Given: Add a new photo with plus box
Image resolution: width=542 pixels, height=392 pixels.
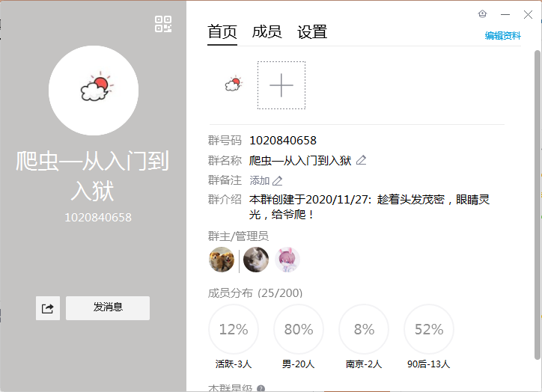Looking at the screenshot, I should pos(281,85).
